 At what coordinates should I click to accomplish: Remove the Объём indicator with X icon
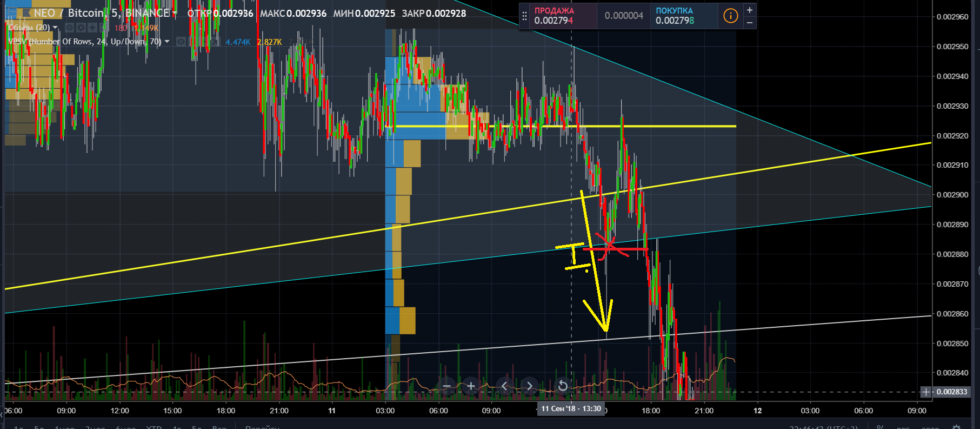click(x=103, y=28)
